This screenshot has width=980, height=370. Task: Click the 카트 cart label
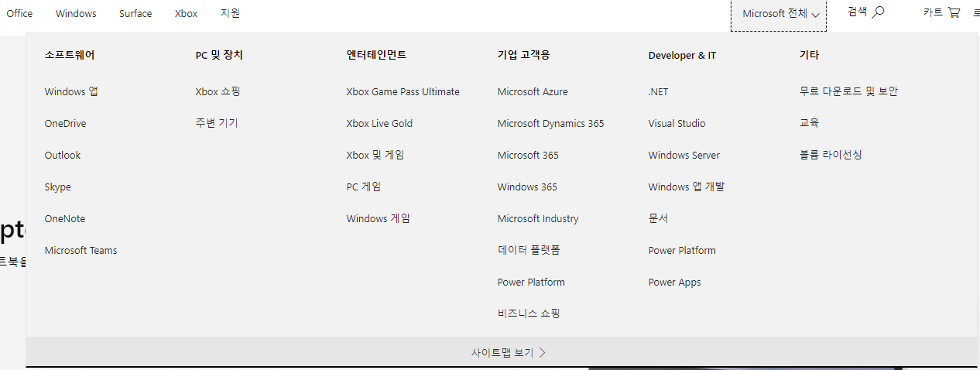tap(933, 12)
